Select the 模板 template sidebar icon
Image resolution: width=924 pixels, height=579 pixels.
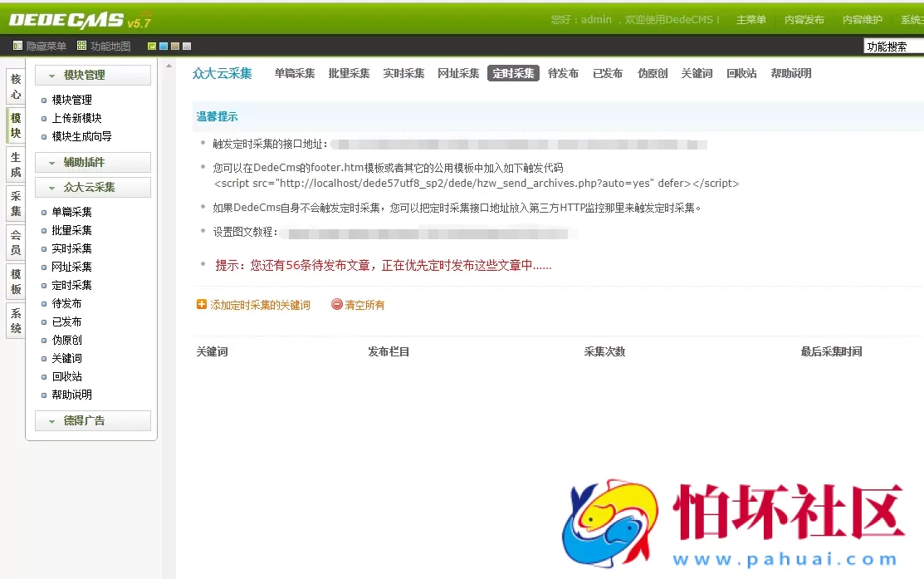(14, 281)
